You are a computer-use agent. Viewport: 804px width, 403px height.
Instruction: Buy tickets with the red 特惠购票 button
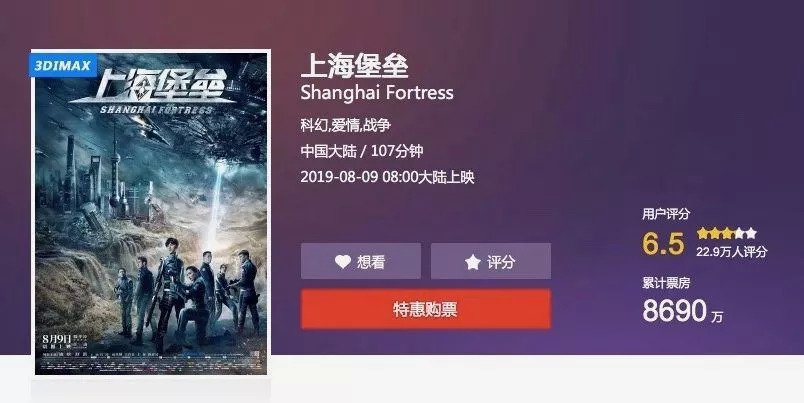coord(426,309)
